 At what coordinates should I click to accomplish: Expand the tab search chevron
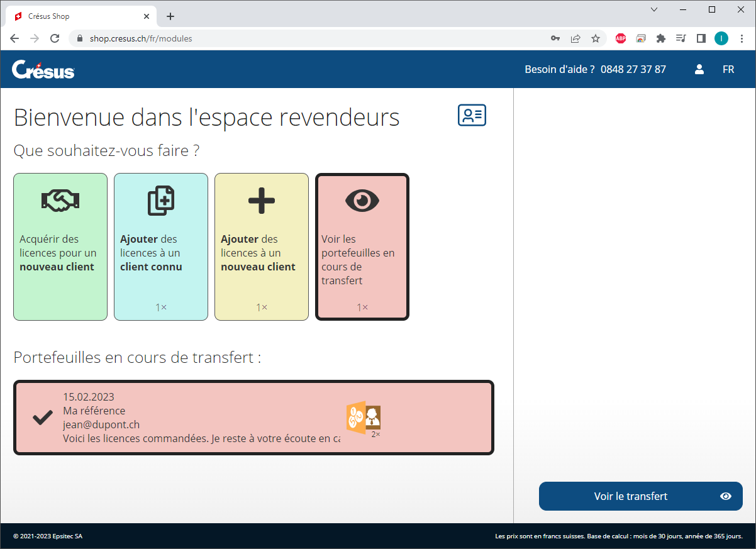[654, 9]
